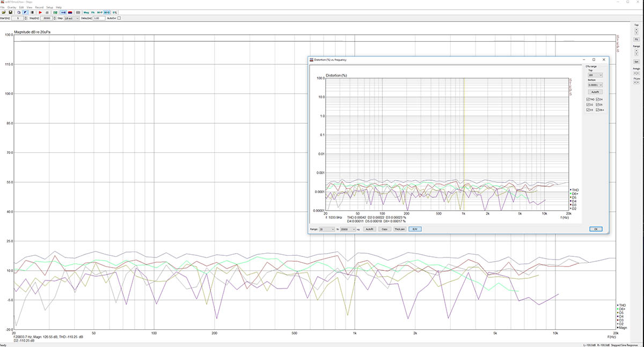Open the Bottom range dropdown in Distortion dialog

click(595, 85)
